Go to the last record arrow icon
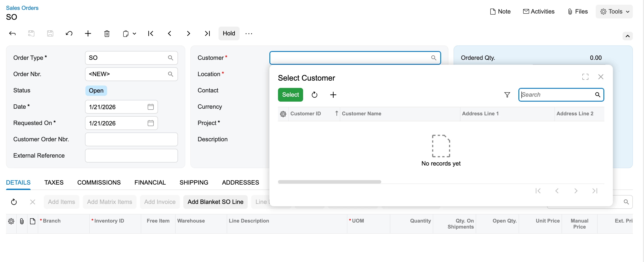The image size is (644, 262). click(x=207, y=33)
